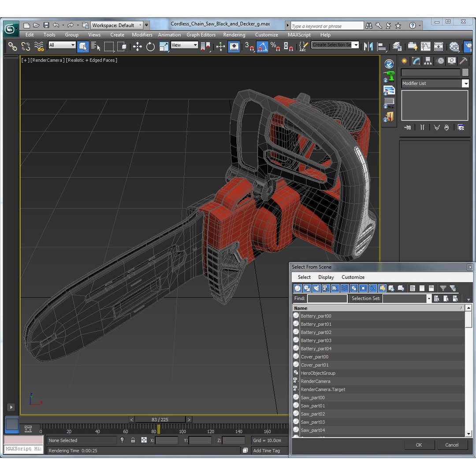This screenshot has width=476, height=476.
Task: Click the Mirror tool icon
Action: (368, 46)
